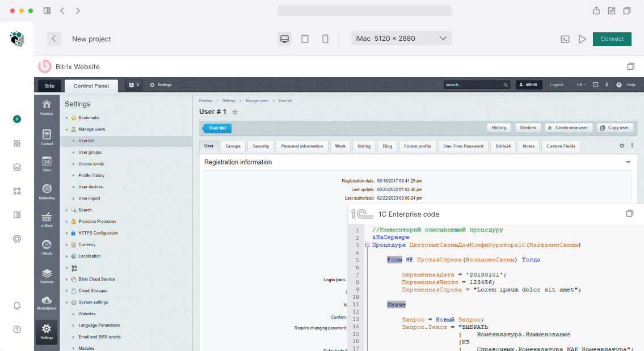This screenshot has height=351, width=644.
Task: Open the EN language dropdown
Action: pyautogui.click(x=581, y=85)
